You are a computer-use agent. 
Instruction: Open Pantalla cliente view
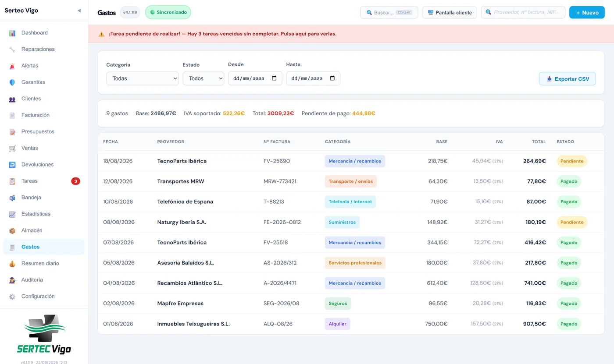coord(450,13)
